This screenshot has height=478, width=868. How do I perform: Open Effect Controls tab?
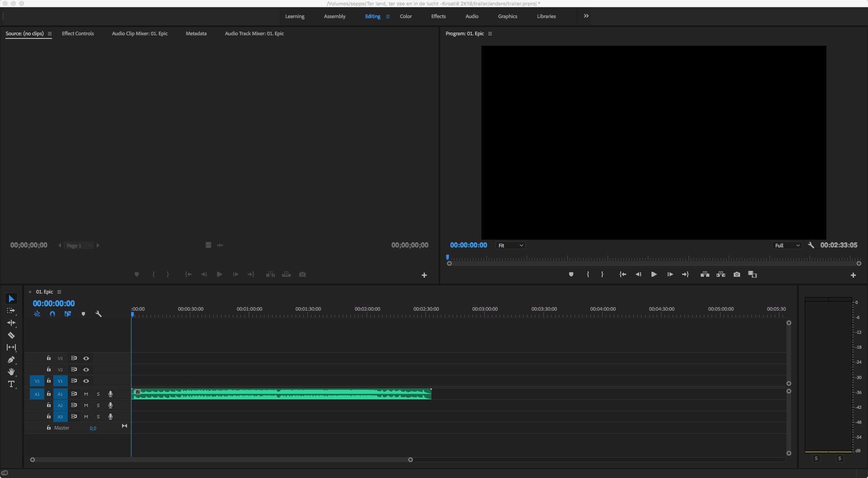click(78, 33)
